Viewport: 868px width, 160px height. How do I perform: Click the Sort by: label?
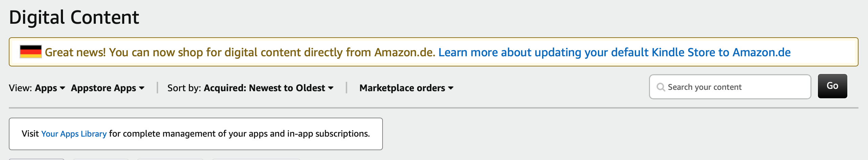click(184, 88)
